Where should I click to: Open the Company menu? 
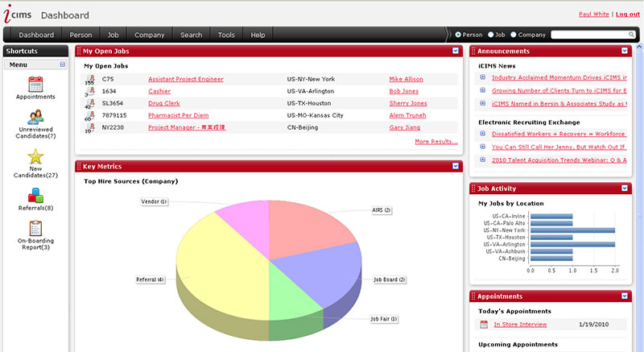pos(149,35)
